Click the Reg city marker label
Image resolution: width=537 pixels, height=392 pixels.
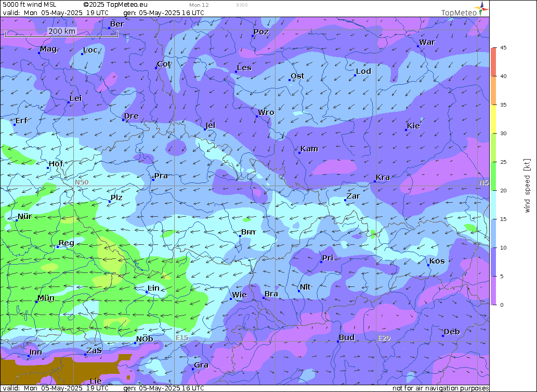click(x=67, y=243)
